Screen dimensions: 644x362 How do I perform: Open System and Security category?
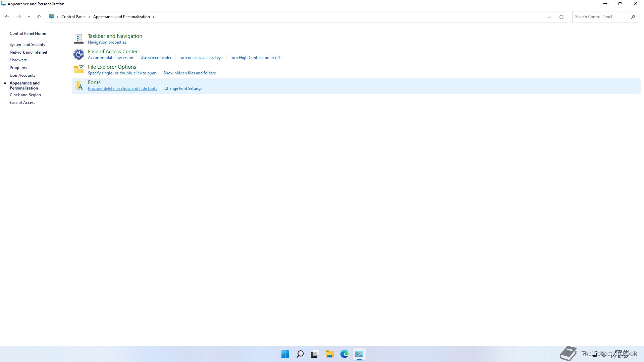28,45
